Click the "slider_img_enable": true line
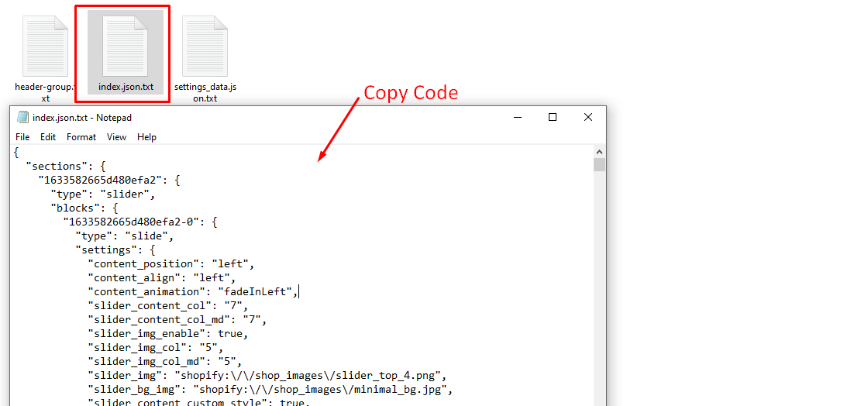This screenshot has width=868, height=406. [167, 333]
